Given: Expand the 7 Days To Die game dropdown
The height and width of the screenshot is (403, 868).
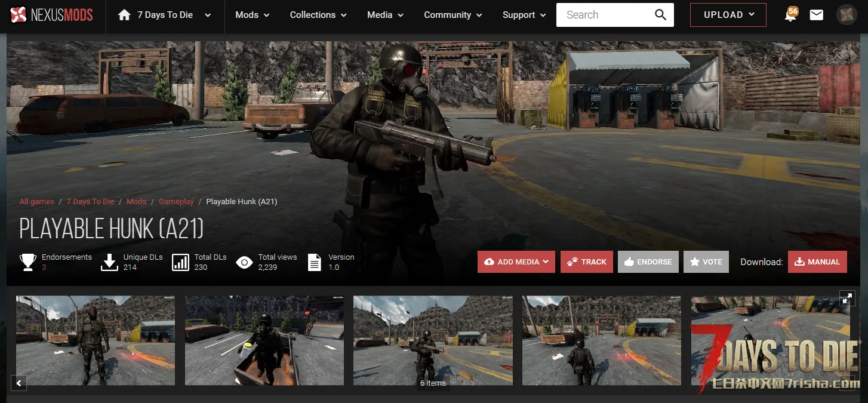Looking at the screenshot, I should [x=208, y=15].
